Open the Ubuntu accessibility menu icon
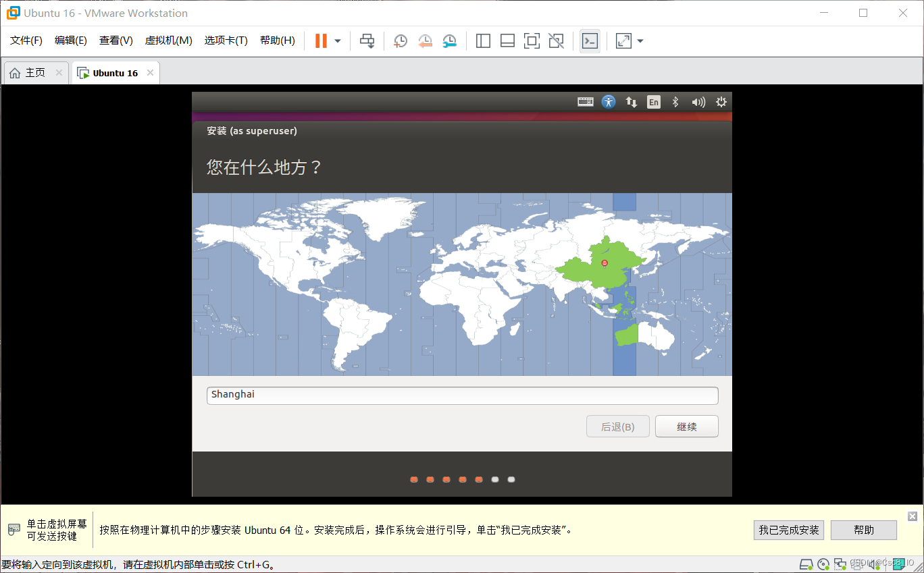Image resolution: width=924 pixels, height=573 pixels. (609, 102)
